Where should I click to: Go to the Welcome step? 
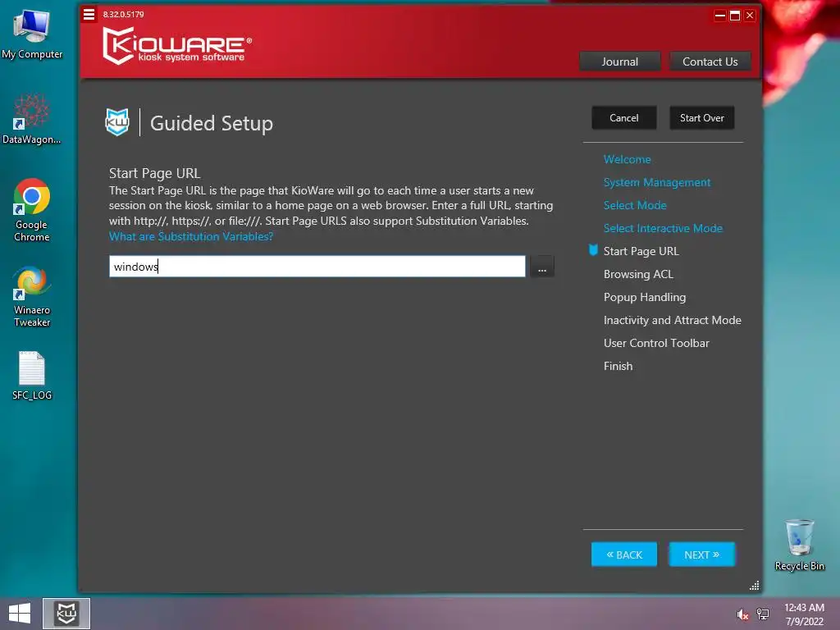click(628, 159)
